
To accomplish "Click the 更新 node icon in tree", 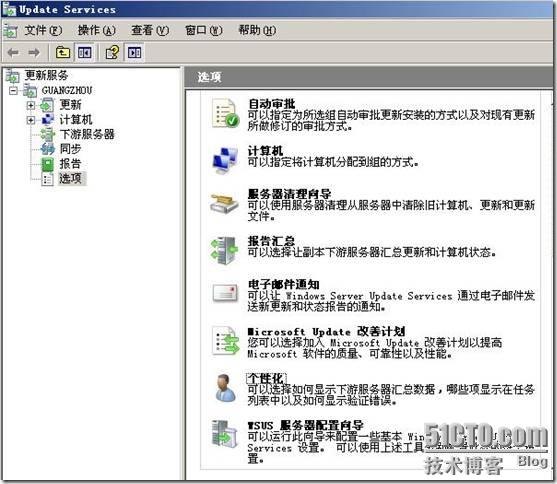I will (47, 106).
